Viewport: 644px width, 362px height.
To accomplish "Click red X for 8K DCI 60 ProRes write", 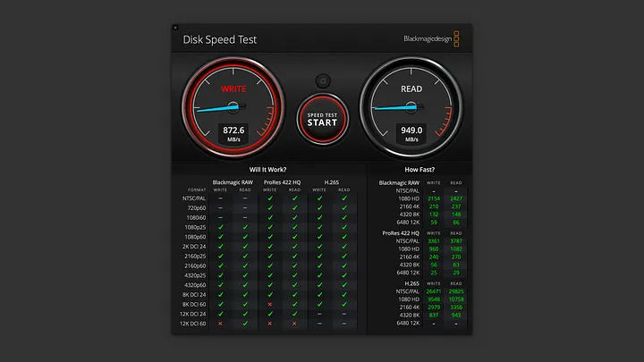I will tap(270, 304).
